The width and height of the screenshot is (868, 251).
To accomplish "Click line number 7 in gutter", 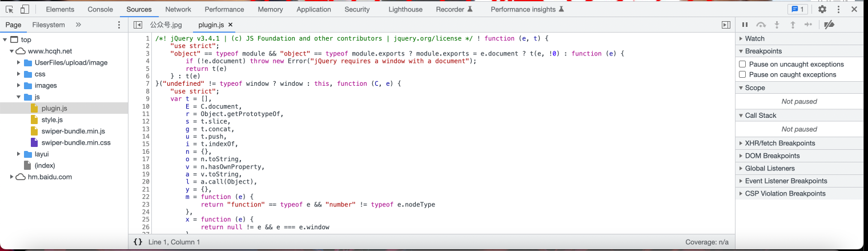I will (147, 83).
